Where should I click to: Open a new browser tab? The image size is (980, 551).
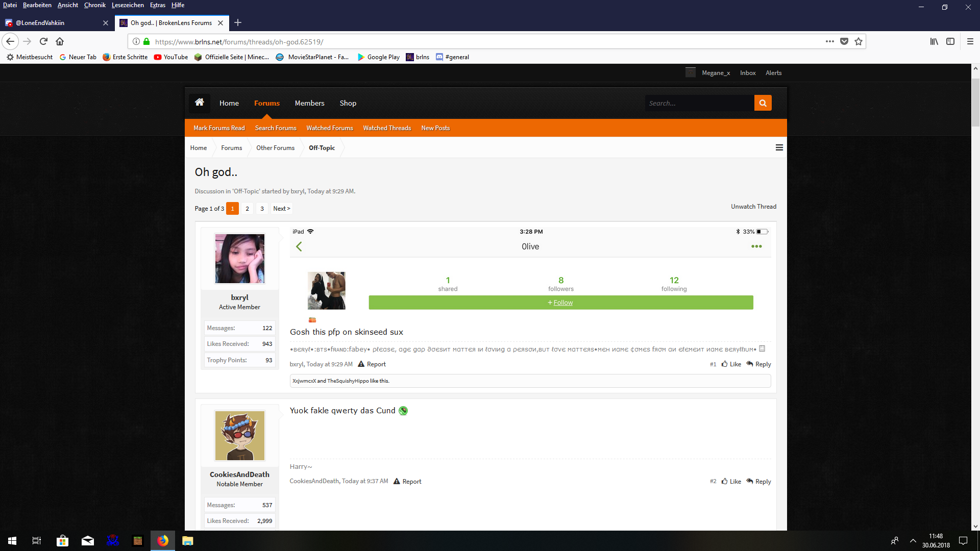(x=238, y=22)
